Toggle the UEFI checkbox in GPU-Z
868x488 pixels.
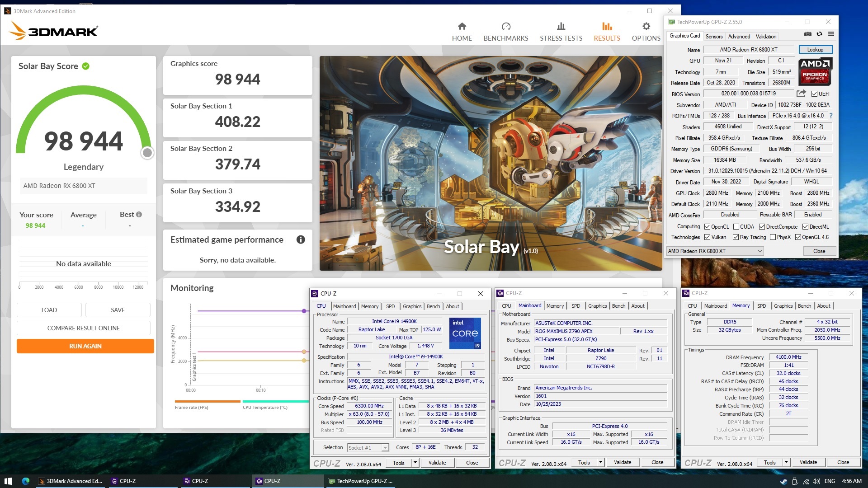coord(814,94)
